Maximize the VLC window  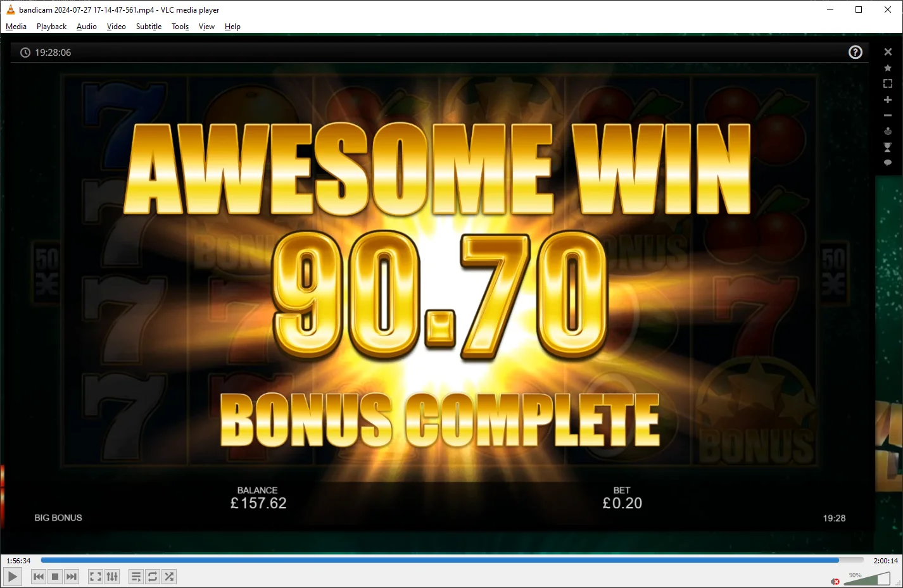point(859,9)
